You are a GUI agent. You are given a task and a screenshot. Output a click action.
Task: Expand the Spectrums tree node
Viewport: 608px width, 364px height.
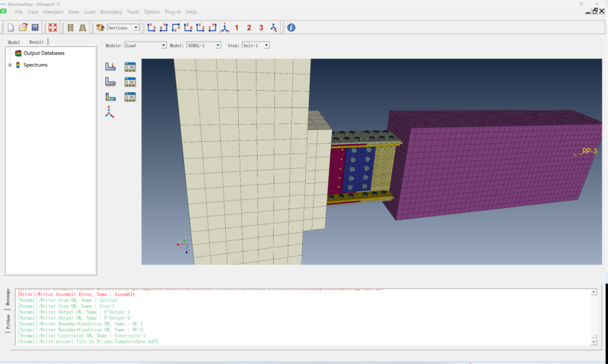point(9,64)
